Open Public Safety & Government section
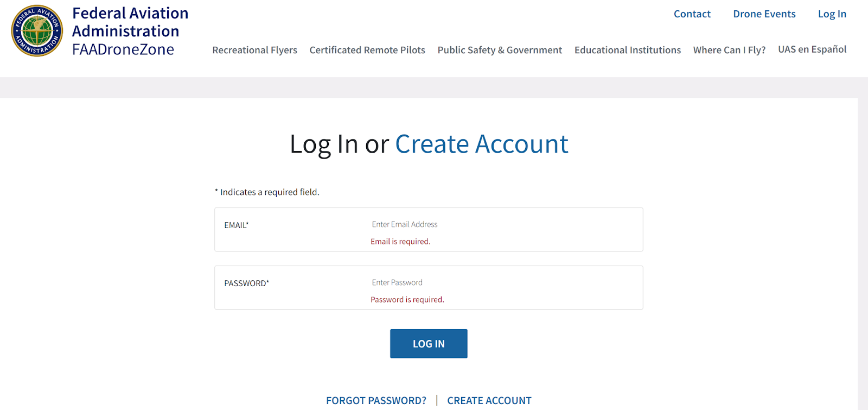Viewport: 868px width, 410px height. [x=500, y=50]
